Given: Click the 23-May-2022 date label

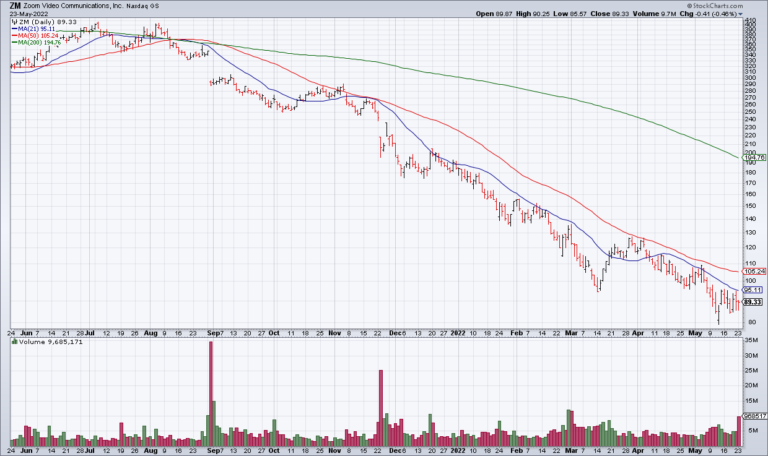Looking at the screenshot, I should coord(29,14).
